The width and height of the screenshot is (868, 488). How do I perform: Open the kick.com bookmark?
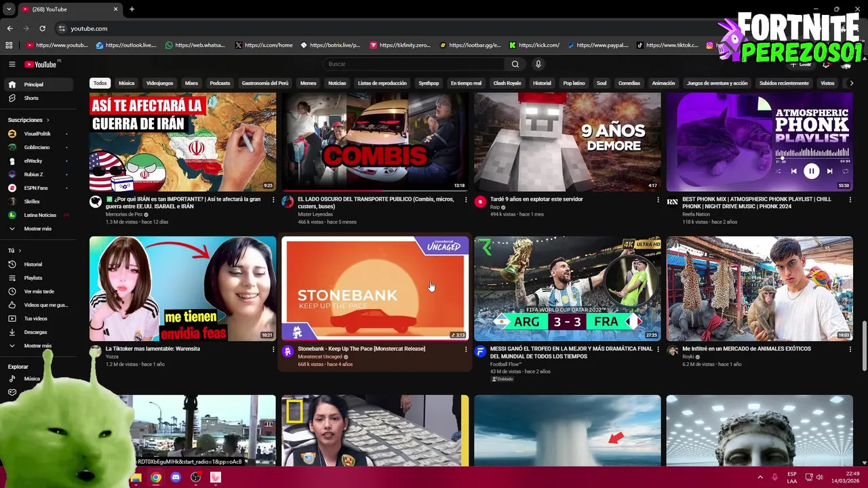click(534, 45)
